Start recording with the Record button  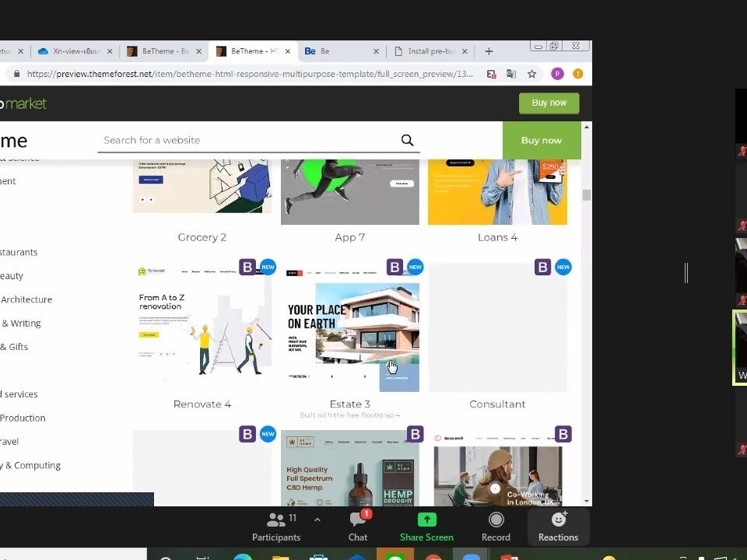(x=496, y=527)
